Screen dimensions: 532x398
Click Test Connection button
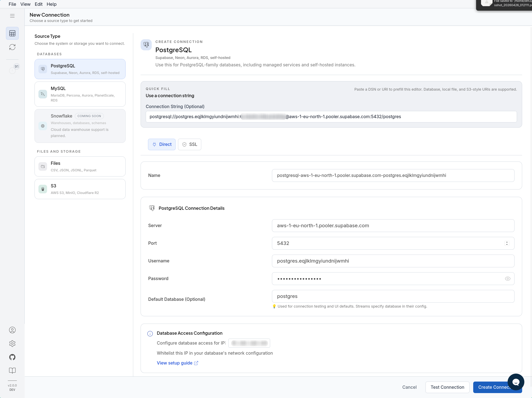click(447, 387)
